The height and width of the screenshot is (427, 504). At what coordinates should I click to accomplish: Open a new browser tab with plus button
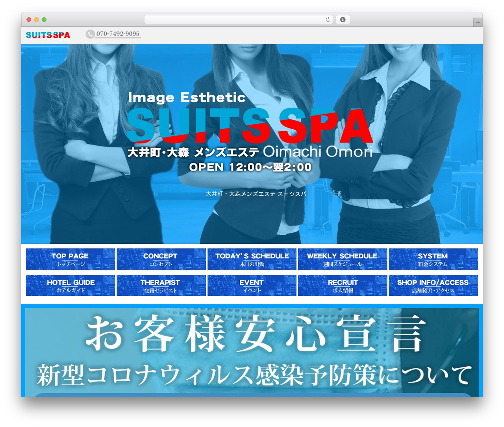click(478, 22)
